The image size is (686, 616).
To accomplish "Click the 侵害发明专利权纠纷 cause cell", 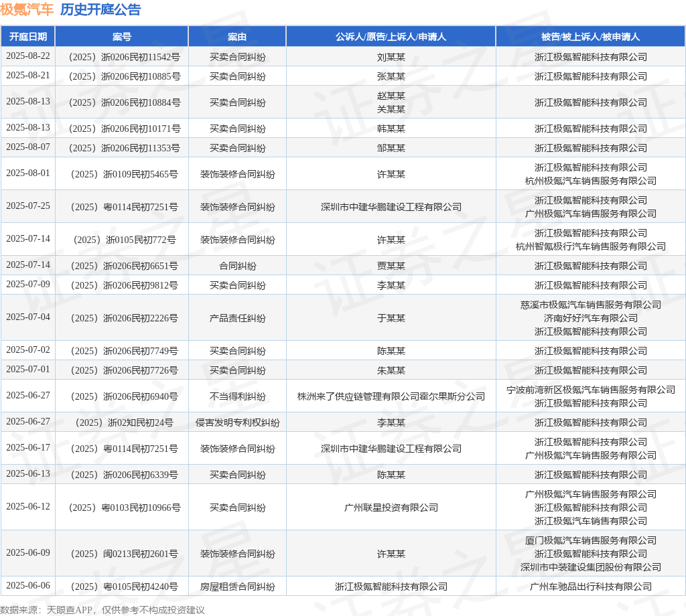I will point(238,422).
